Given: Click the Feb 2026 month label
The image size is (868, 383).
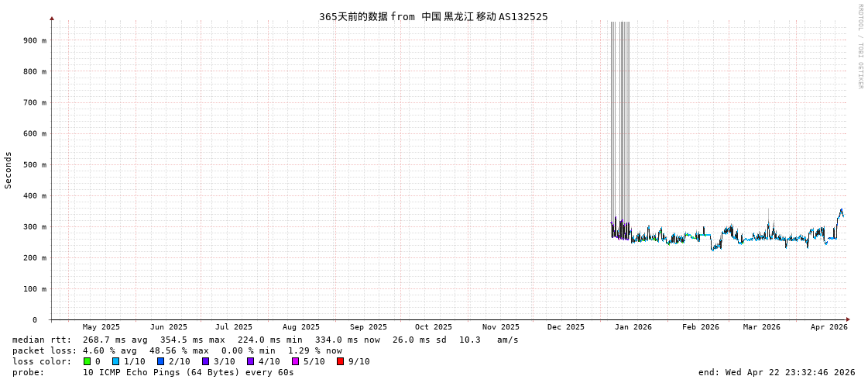Looking at the screenshot, I should click(700, 327).
